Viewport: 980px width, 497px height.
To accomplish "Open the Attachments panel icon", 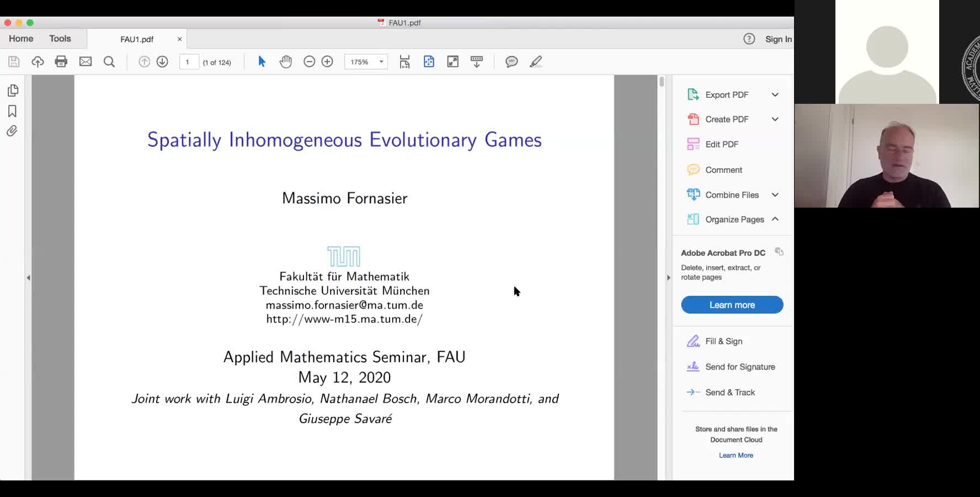I will coord(13,131).
